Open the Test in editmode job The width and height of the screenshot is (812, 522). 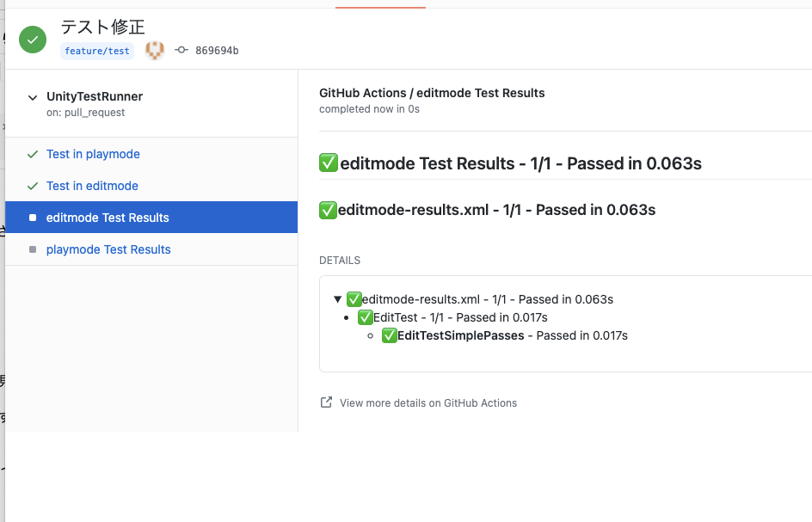click(x=92, y=187)
